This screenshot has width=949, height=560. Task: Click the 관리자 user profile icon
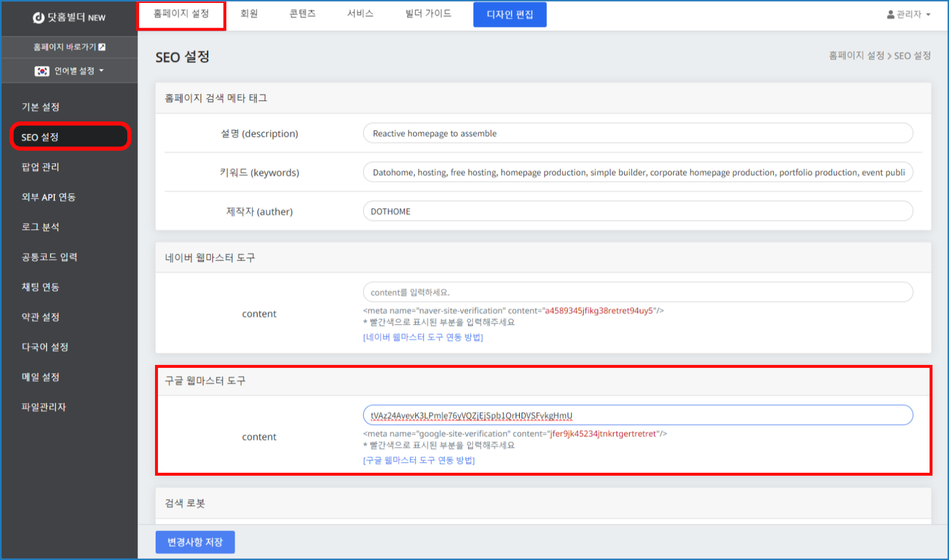(890, 15)
